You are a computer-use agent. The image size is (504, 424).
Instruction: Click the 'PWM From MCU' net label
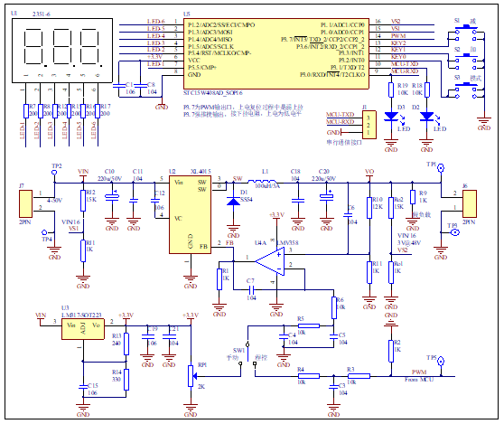[419, 376]
